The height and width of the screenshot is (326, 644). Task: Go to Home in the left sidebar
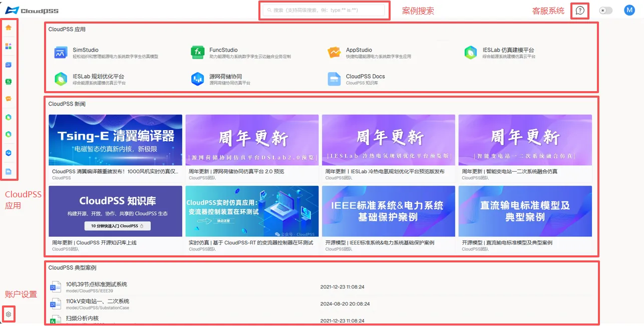9,28
